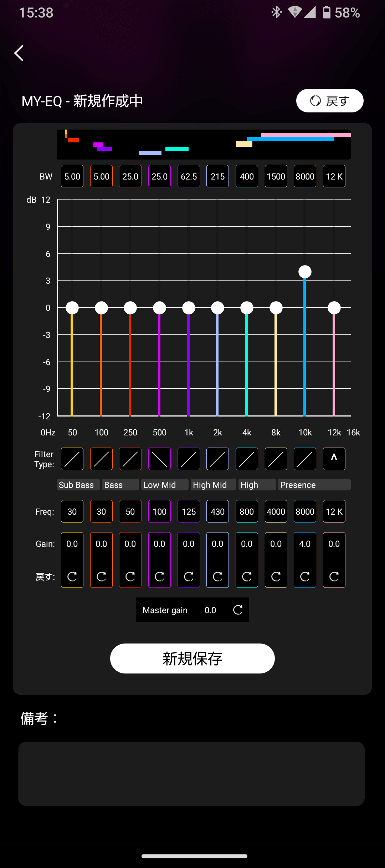Reset gain of the 1k band
Viewport: 385px width, 868px height.
pyautogui.click(x=189, y=576)
